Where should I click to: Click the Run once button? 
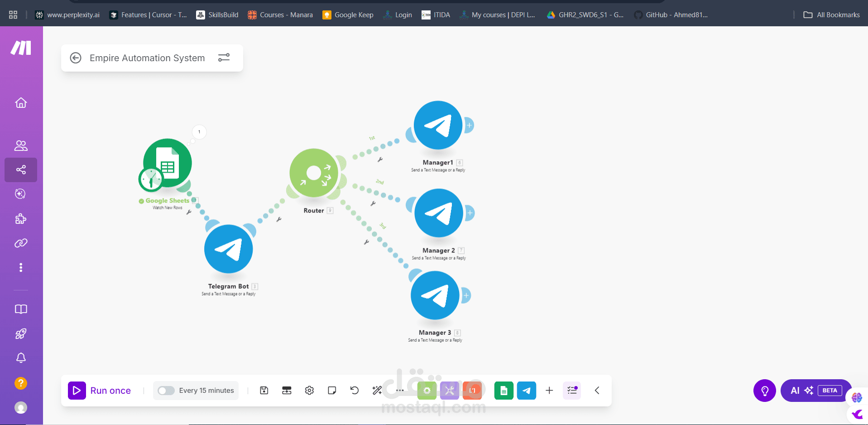pyautogui.click(x=100, y=391)
